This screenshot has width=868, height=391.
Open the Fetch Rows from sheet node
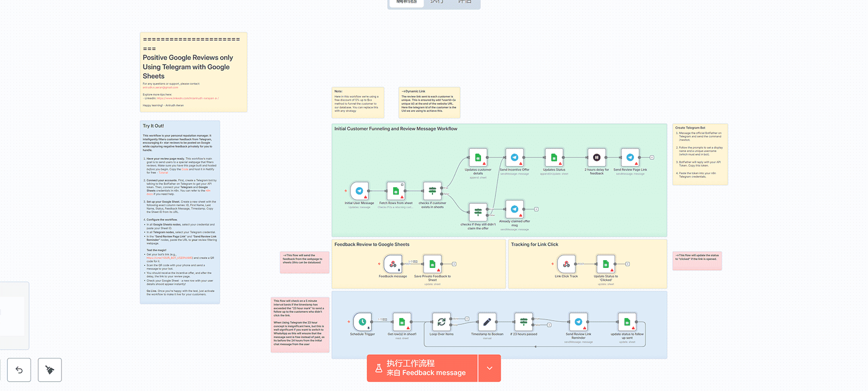click(396, 191)
